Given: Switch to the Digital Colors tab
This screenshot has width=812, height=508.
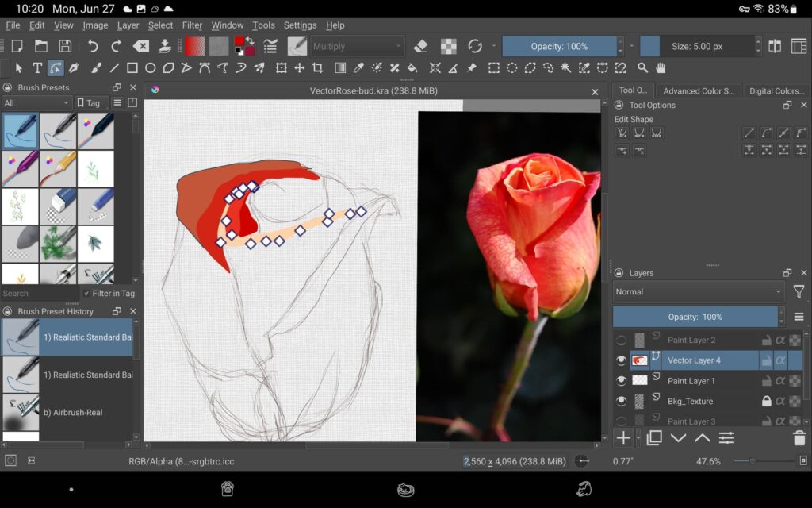Looking at the screenshot, I should [776, 90].
